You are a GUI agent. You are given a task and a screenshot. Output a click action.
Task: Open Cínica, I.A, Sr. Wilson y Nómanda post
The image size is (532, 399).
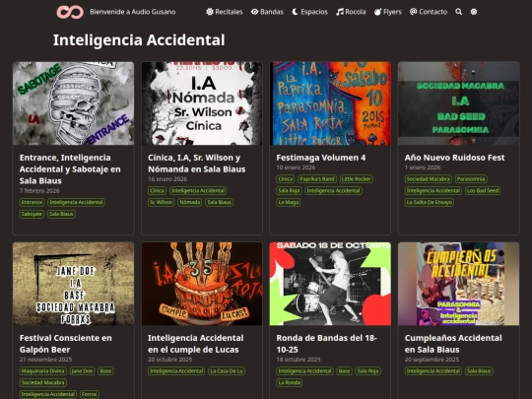pos(197,164)
